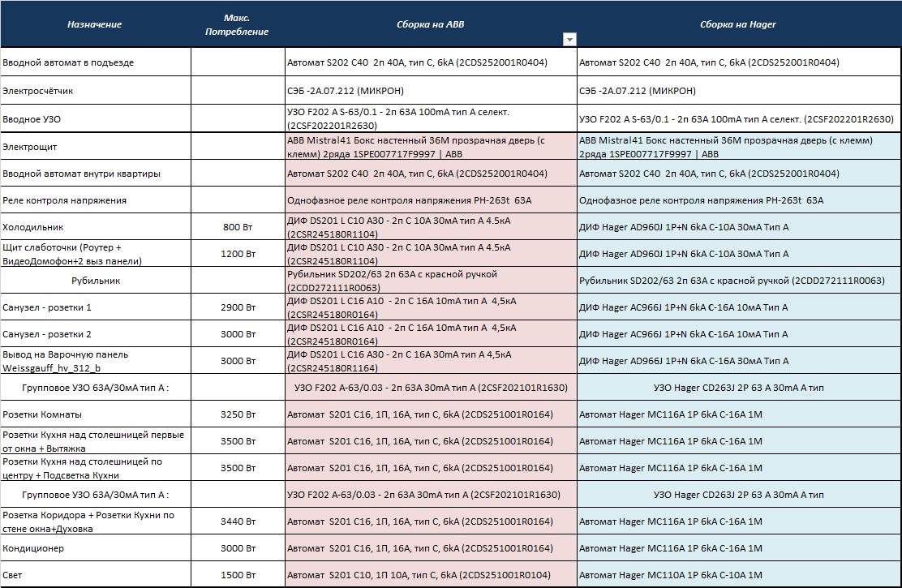This screenshot has width=902, height=588.
Task: Select the 3440 Вт consumption cell
Action: pos(238,521)
